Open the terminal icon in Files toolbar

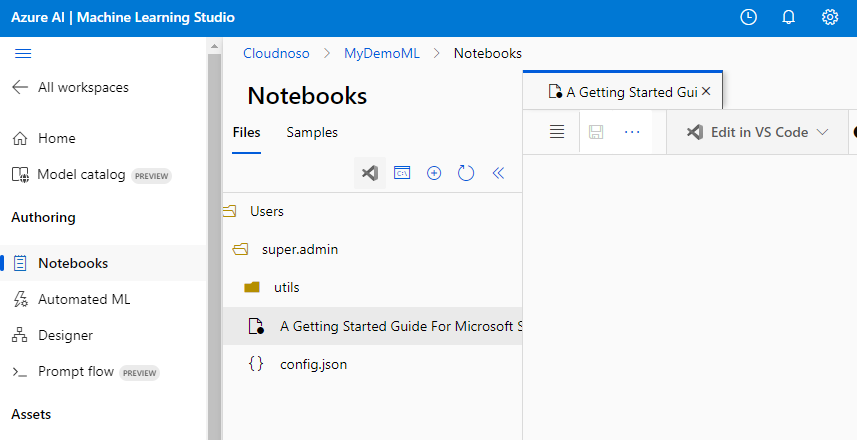(x=402, y=173)
